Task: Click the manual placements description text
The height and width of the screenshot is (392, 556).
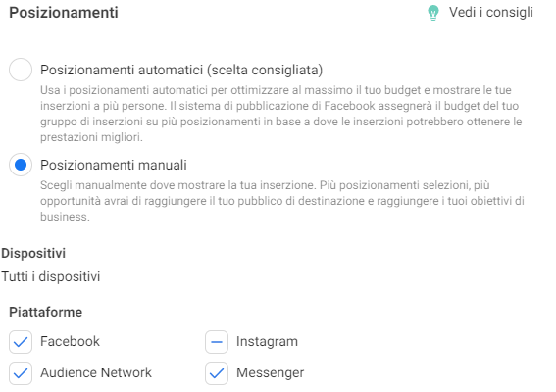Action: click(281, 201)
